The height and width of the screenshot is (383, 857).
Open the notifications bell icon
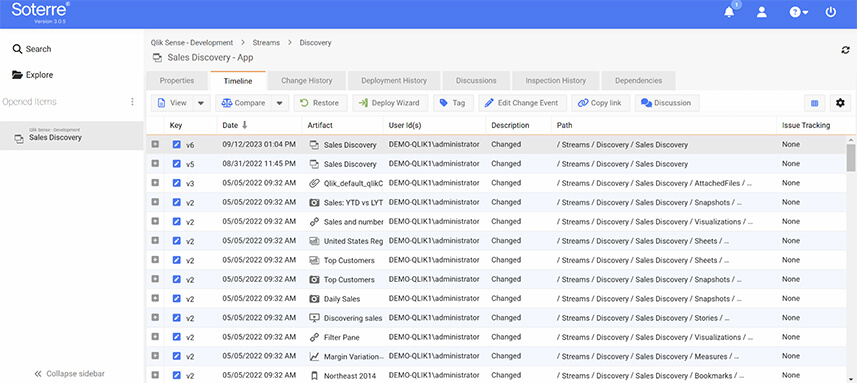click(x=729, y=12)
